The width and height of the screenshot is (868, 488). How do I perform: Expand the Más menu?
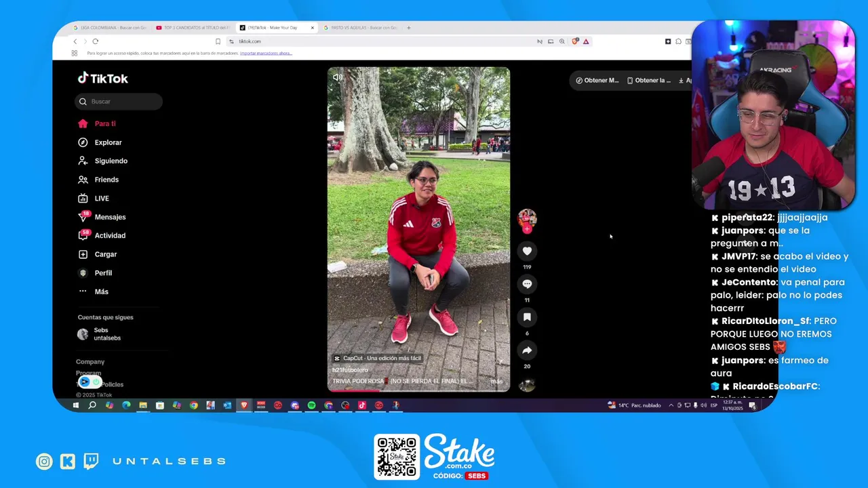(x=93, y=291)
